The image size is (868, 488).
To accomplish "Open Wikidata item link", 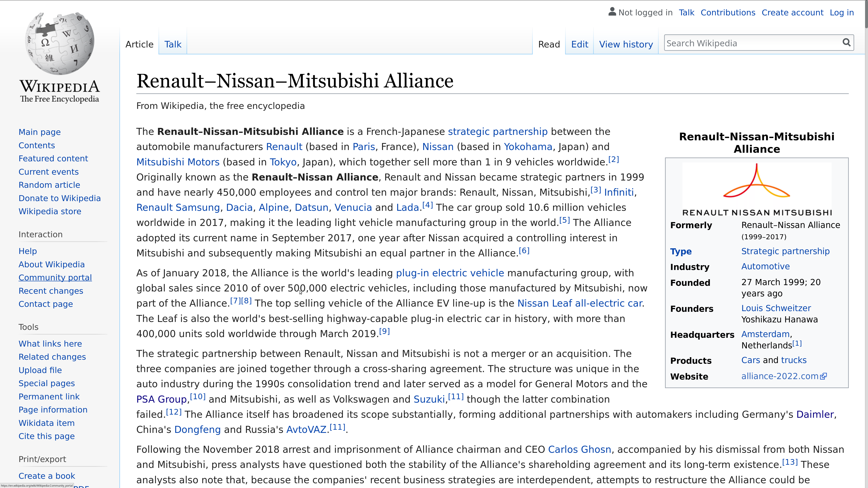I will [x=47, y=423].
